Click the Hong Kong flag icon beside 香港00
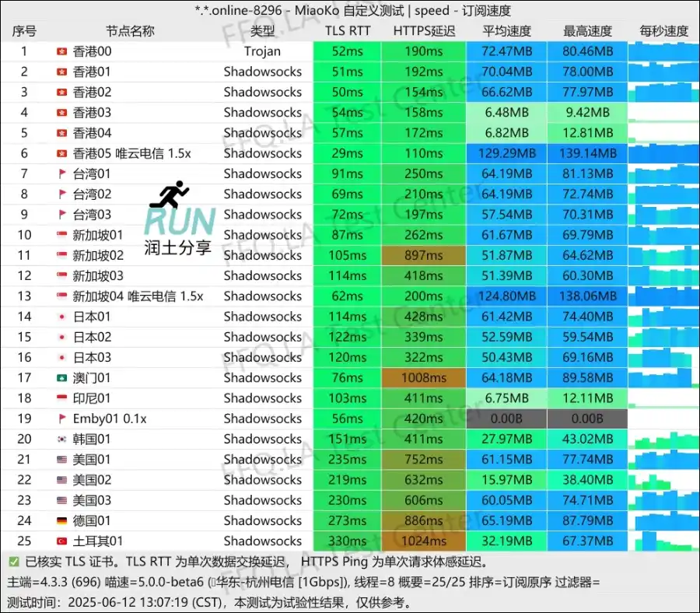 coord(62,51)
